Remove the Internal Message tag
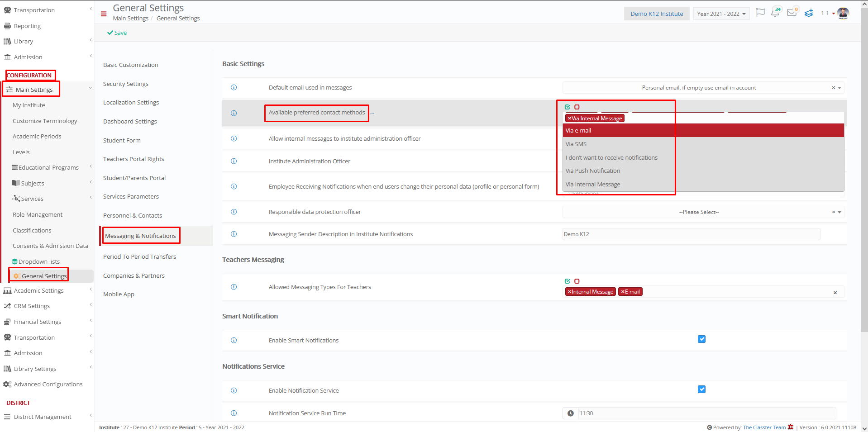Screen dimensions: 868x432 coord(569,292)
